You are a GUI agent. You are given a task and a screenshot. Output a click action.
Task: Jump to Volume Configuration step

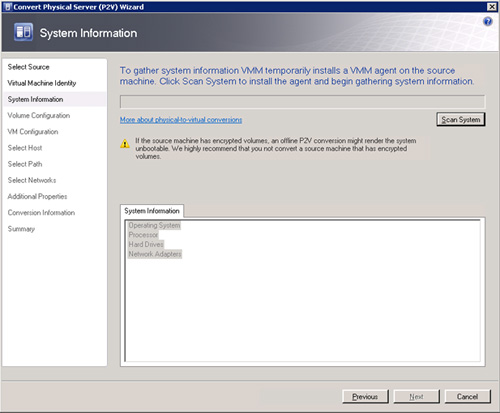pos(39,116)
